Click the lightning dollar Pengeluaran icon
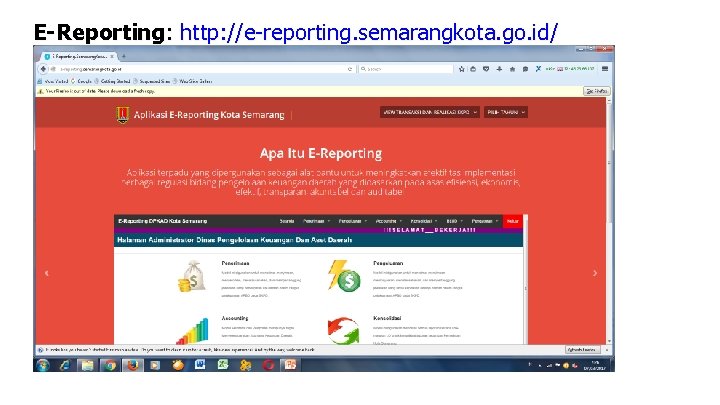Viewport: 720px width, 405px height. click(344, 276)
